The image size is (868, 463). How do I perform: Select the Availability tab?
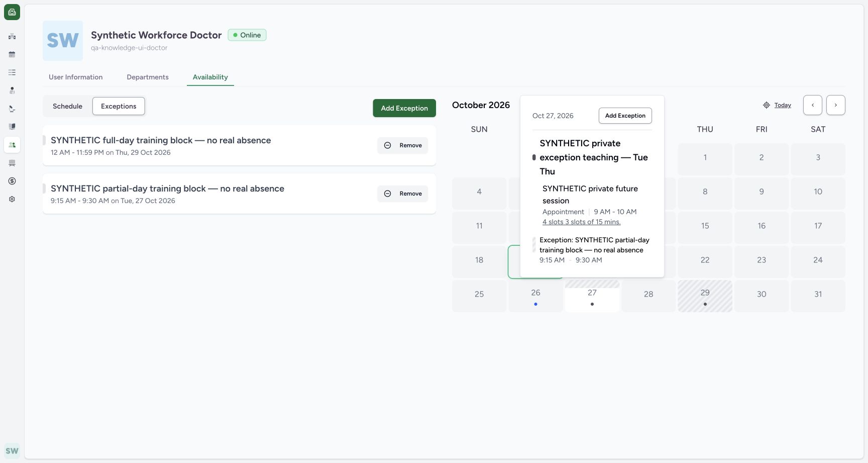click(x=210, y=77)
